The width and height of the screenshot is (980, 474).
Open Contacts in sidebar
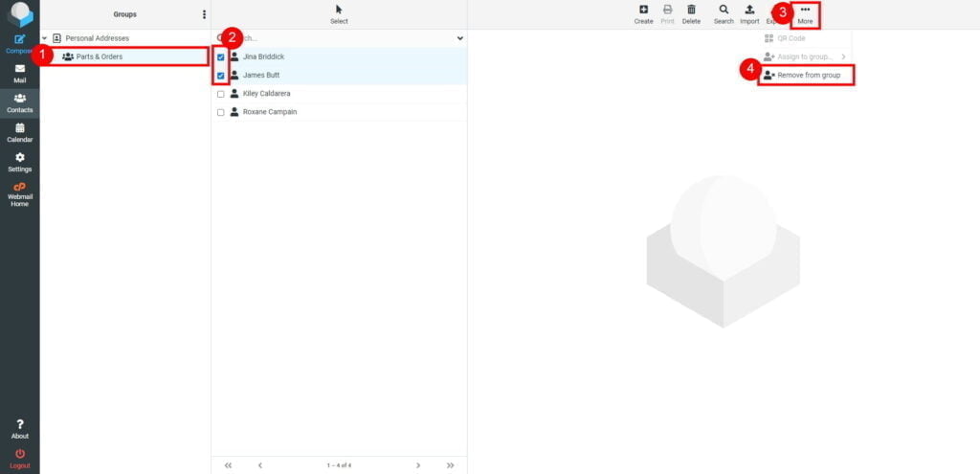(x=19, y=103)
